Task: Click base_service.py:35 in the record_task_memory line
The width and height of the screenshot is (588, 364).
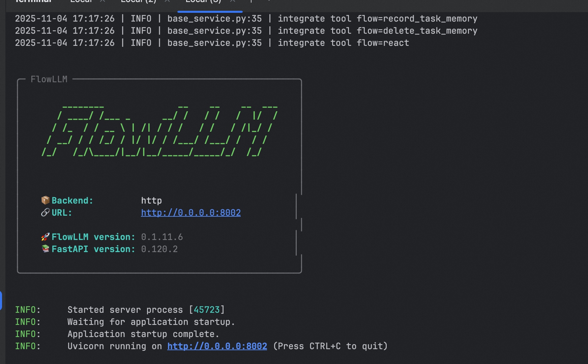Action: [x=214, y=19]
